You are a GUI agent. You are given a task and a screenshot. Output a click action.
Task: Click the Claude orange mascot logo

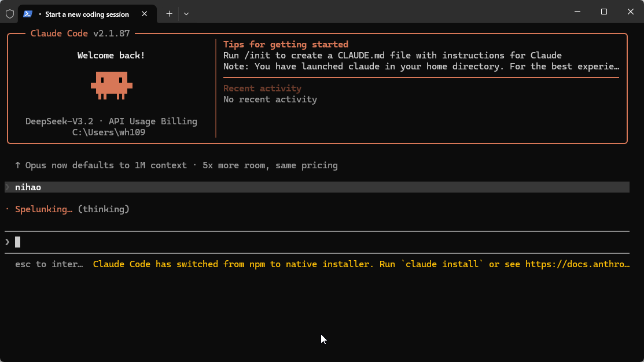tap(112, 86)
